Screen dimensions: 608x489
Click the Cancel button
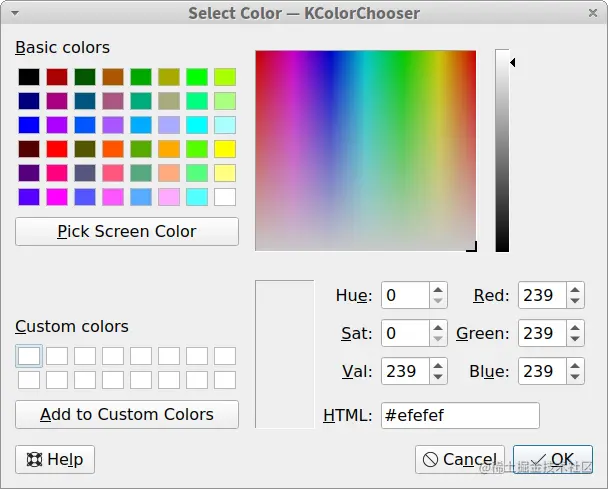[459, 460]
